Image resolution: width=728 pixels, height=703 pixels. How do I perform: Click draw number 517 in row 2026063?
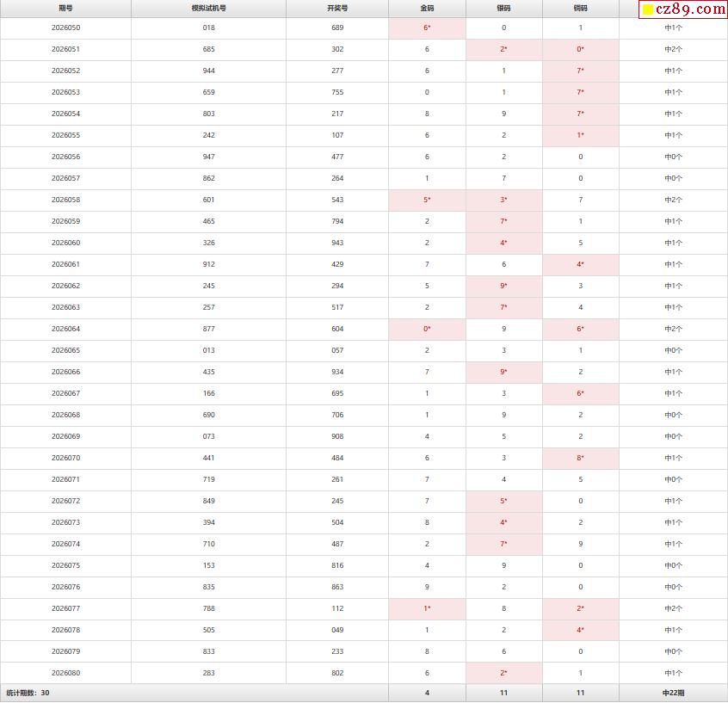(337, 307)
